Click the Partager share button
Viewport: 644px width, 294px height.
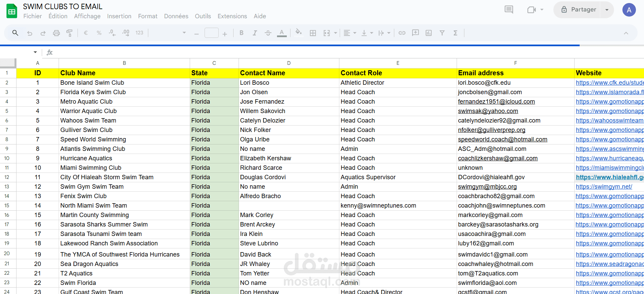(x=579, y=10)
